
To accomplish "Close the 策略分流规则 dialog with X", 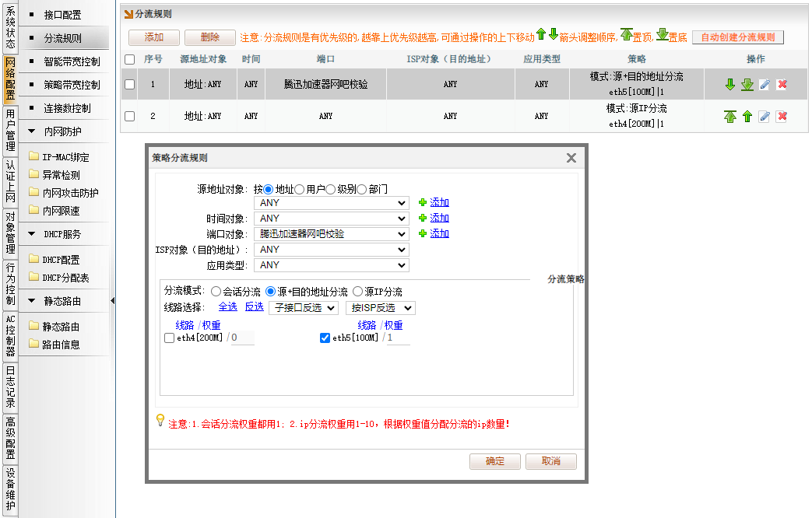I will coord(571,158).
